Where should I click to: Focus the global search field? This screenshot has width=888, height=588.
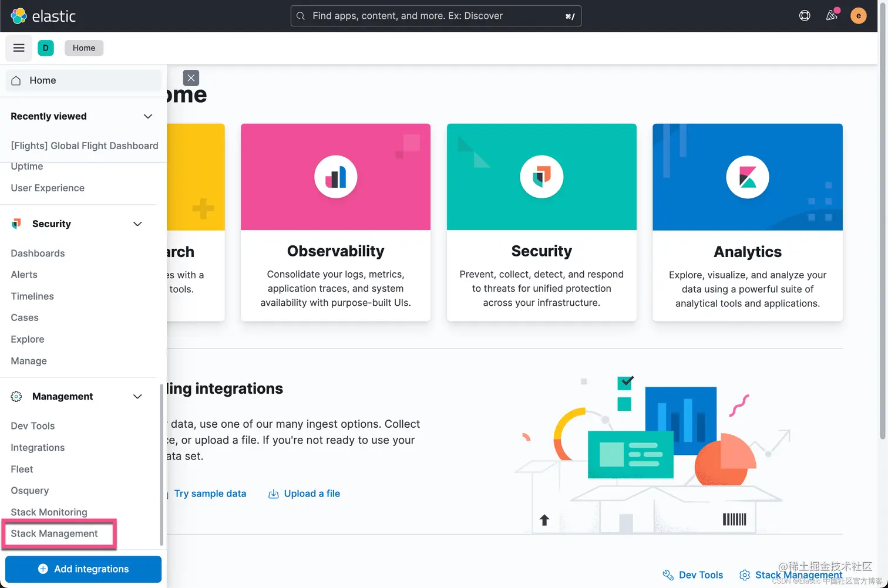coord(436,16)
